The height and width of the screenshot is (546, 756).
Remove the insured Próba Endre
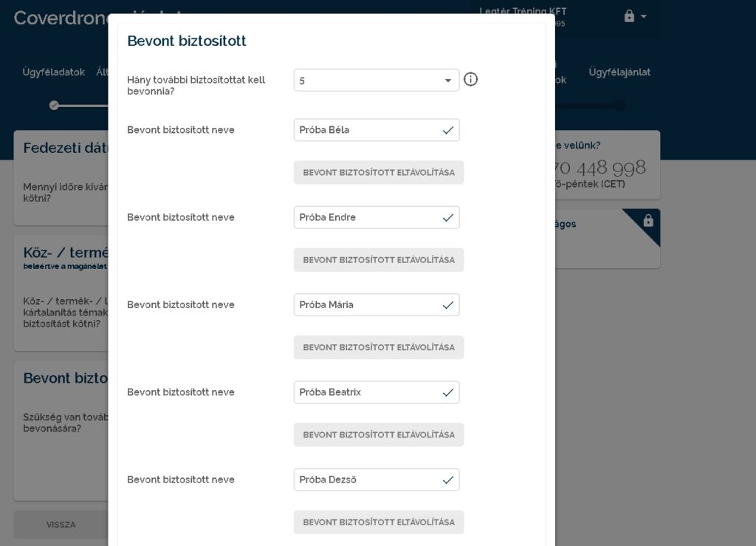coord(378,260)
